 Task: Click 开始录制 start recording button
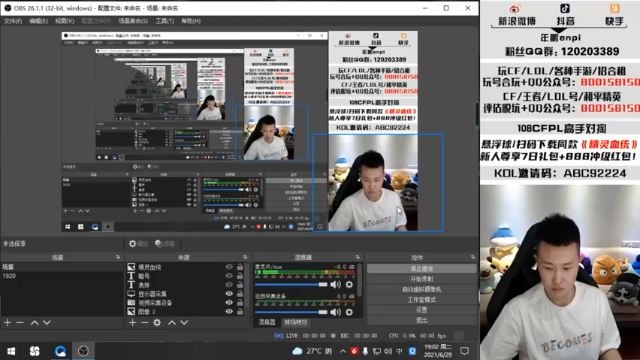[422, 279]
